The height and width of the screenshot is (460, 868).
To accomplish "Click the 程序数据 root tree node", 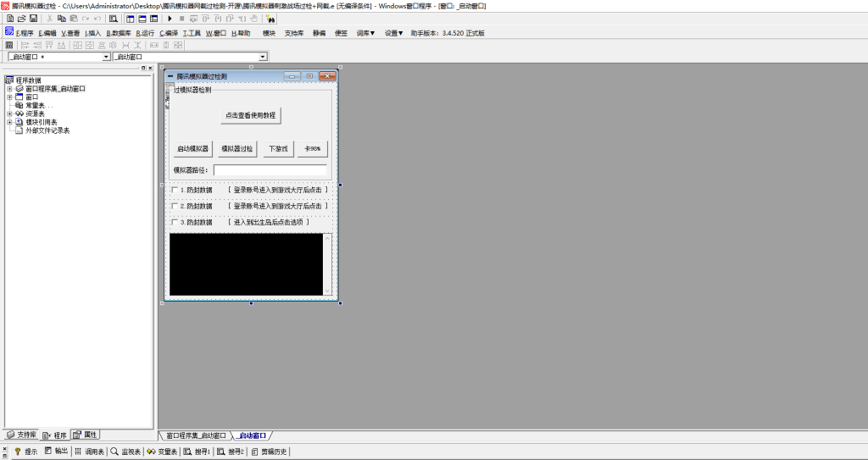I will (x=28, y=80).
